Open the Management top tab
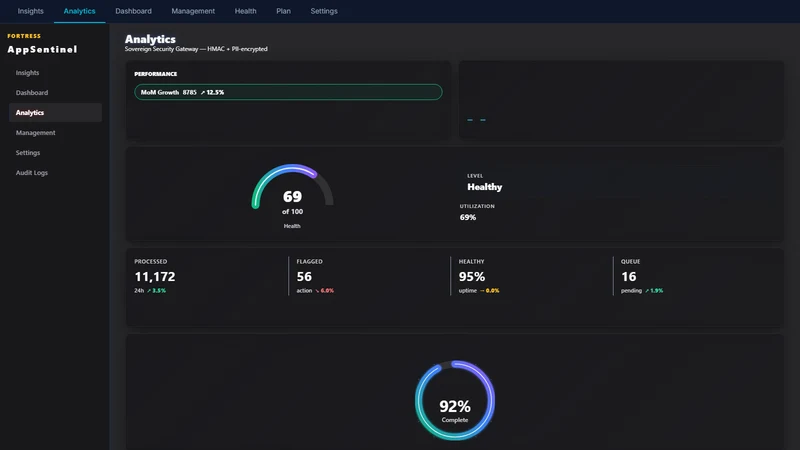Screen dimensions: 800x450 click(x=193, y=11)
